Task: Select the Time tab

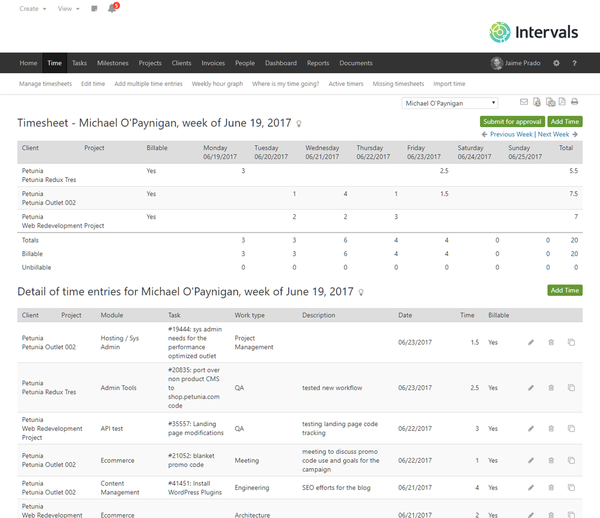Action: pos(54,63)
